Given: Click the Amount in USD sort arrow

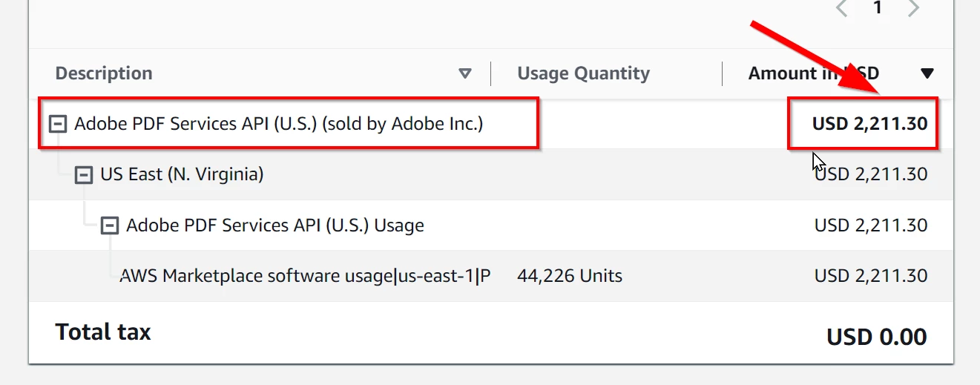Looking at the screenshot, I should [927, 73].
